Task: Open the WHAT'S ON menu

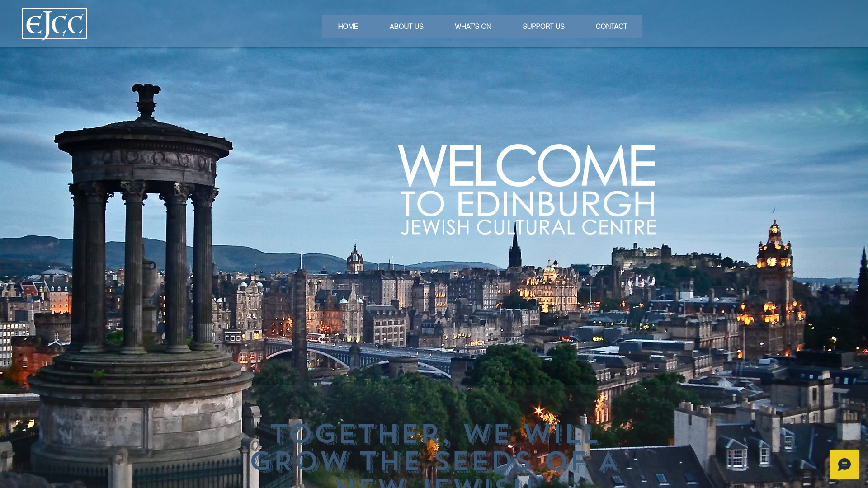Action: click(x=473, y=27)
